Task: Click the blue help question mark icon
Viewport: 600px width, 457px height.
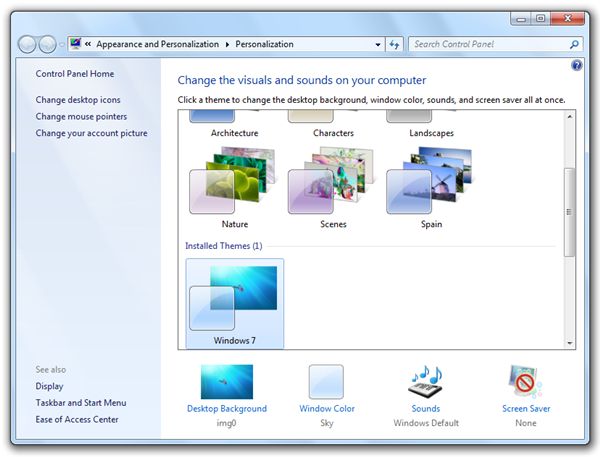Action: pyautogui.click(x=577, y=65)
